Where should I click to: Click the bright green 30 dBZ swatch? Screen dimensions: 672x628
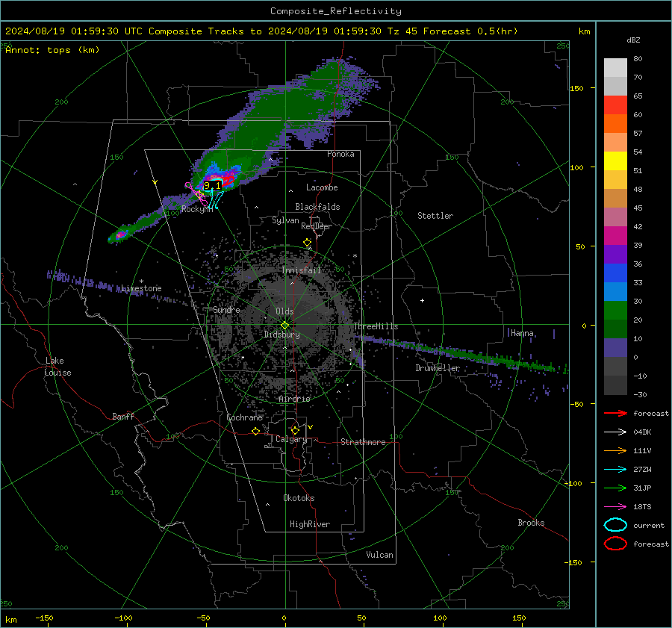coord(615,311)
